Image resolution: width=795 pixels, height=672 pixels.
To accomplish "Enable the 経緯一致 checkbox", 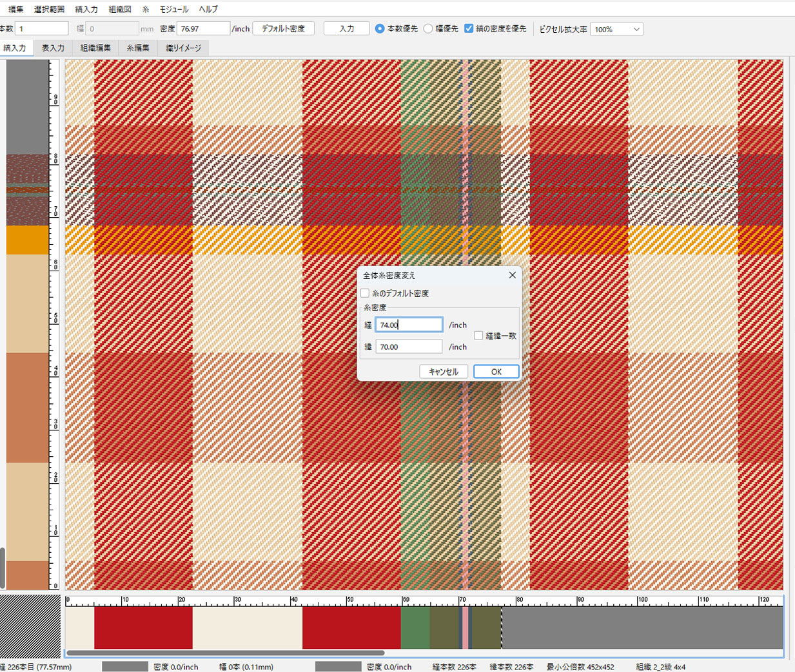I will tap(478, 336).
